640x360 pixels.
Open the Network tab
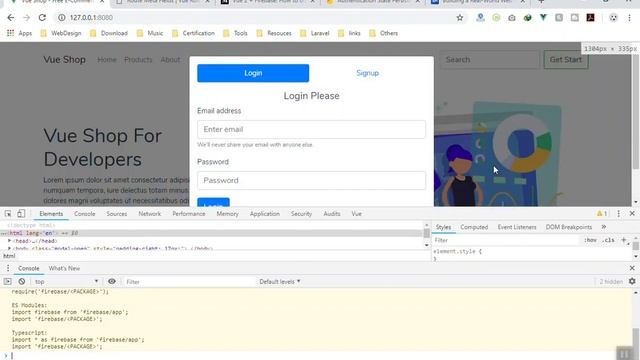150,213
